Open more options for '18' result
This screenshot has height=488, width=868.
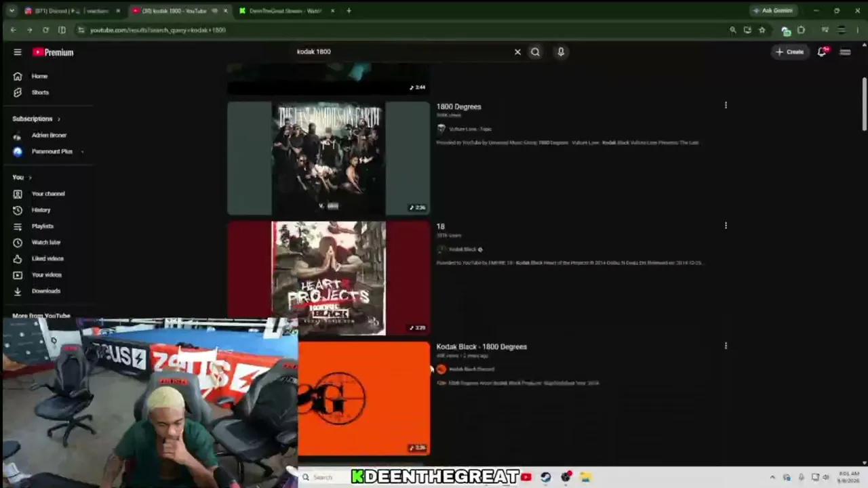pos(726,225)
